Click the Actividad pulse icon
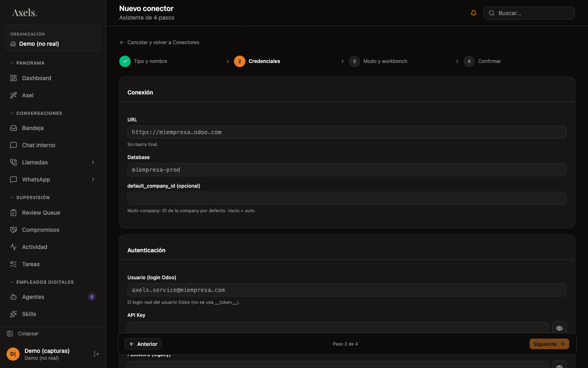 coord(13,247)
